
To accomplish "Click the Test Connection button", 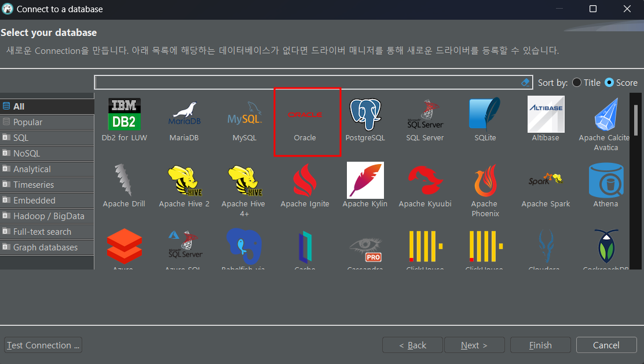I will 43,345.
